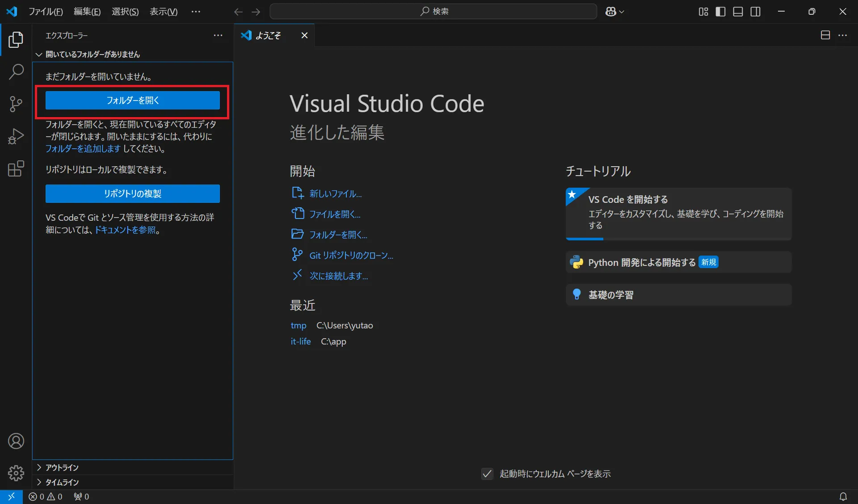Click the リポジトリの複製 button
The image size is (858, 504).
pyautogui.click(x=133, y=193)
